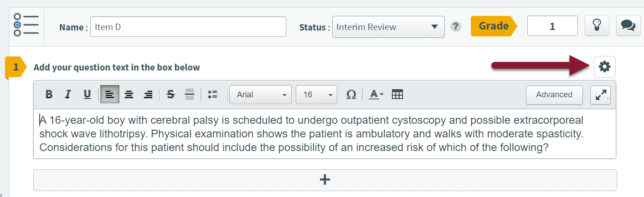Insert a bulleted list
The width and height of the screenshot is (644, 197).
click(x=212, y=95)
